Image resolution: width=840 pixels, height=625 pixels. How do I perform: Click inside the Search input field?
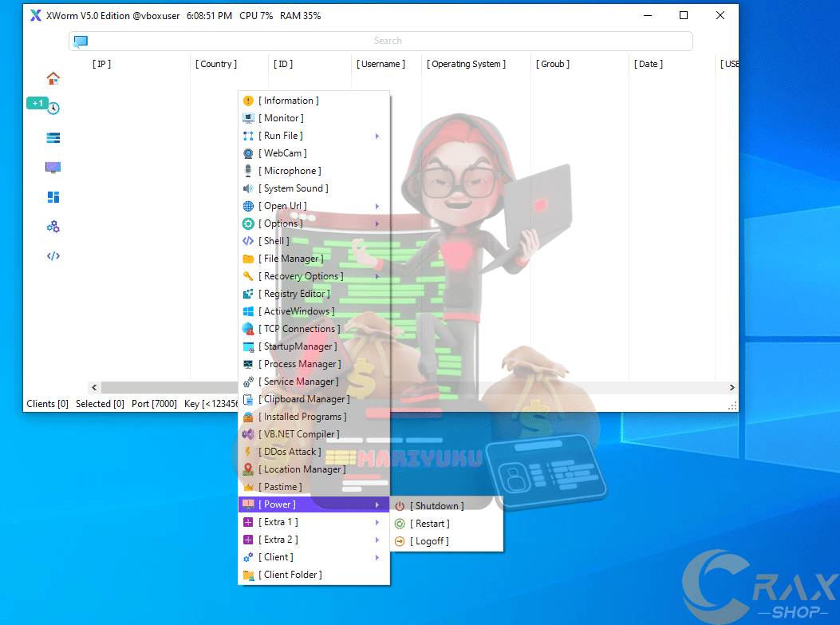[x=388, y=41]
